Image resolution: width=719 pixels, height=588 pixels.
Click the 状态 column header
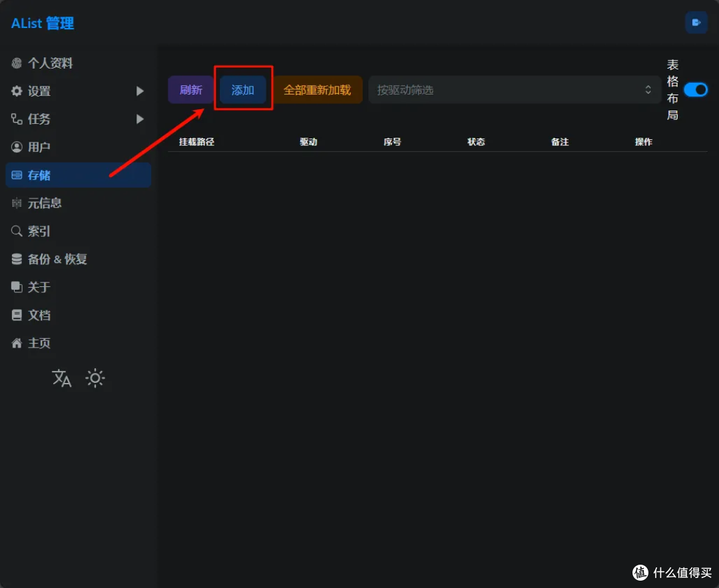pyautogui.click(x=476, y=142)
